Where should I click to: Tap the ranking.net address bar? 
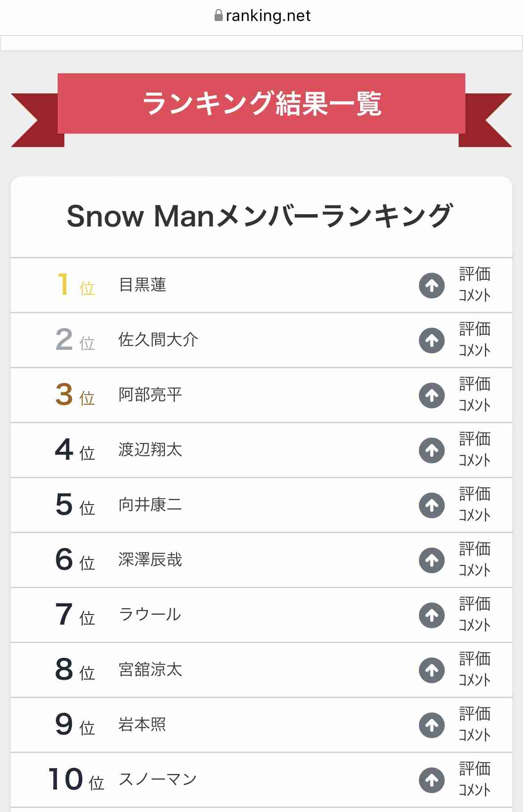click(262, 16)
